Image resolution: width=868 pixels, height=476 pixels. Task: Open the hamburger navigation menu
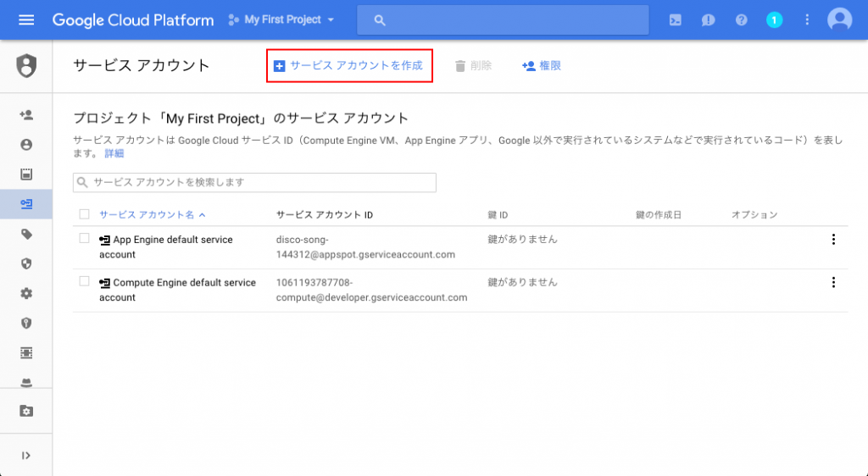coord(26,19)
